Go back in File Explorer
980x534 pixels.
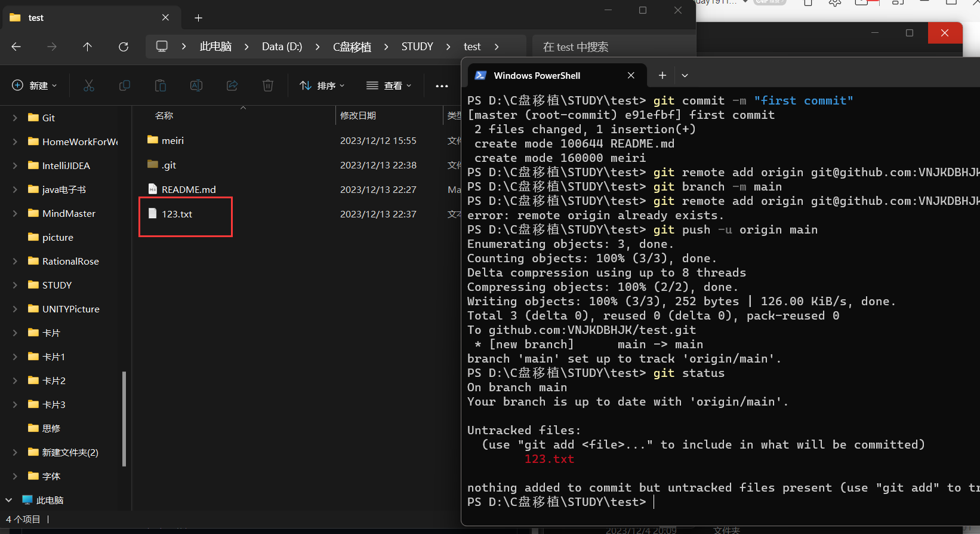pyautogui.click(x=16, y=47)
